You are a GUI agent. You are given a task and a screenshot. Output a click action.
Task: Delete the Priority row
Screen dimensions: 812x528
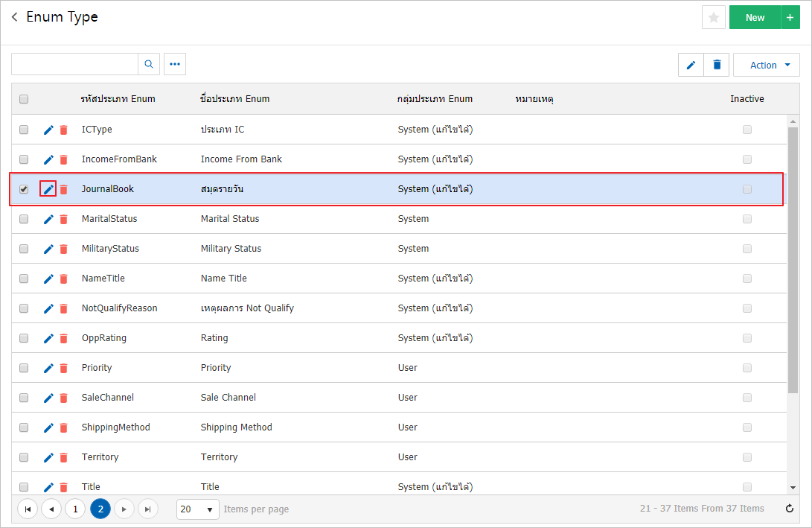(64, 368)
